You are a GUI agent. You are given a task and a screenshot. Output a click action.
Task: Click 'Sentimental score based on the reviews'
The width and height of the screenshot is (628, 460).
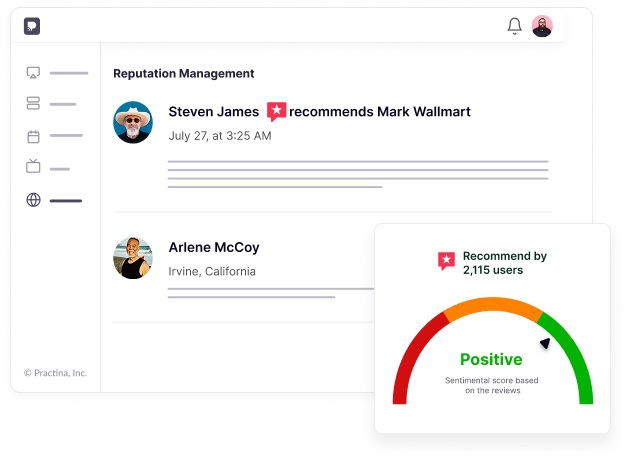click(492, 385)
